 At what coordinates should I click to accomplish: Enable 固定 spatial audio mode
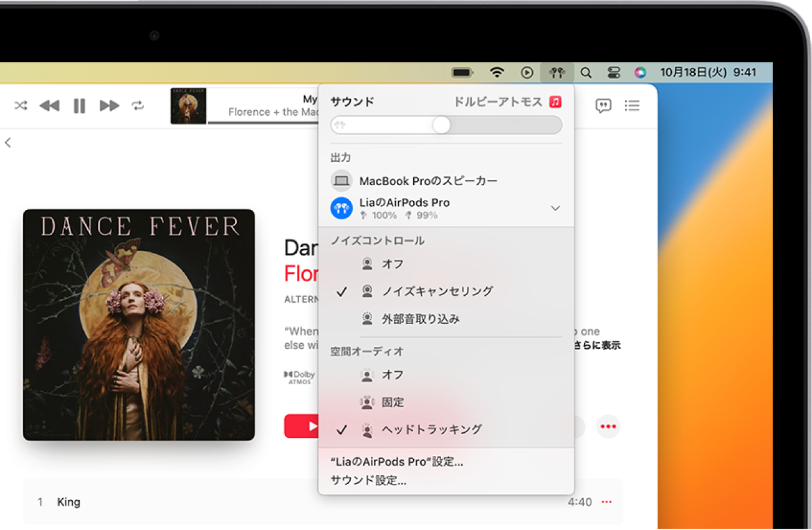tap(394, 402)
